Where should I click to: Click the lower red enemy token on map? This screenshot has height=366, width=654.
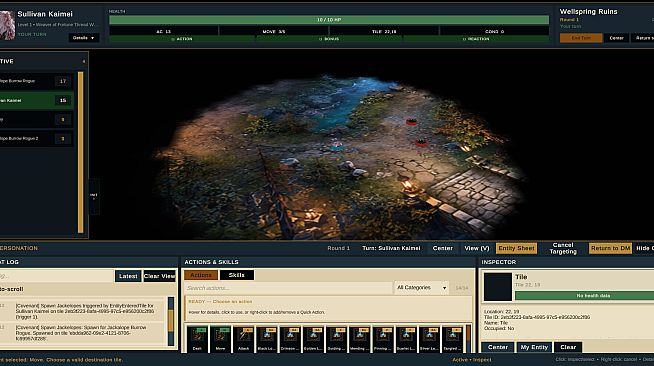[421, 143]
